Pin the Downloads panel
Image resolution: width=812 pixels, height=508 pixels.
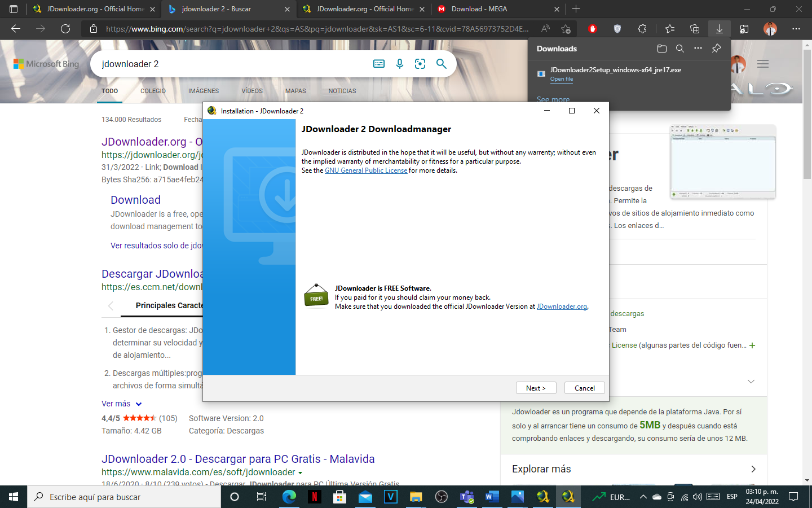coord(716,49)
